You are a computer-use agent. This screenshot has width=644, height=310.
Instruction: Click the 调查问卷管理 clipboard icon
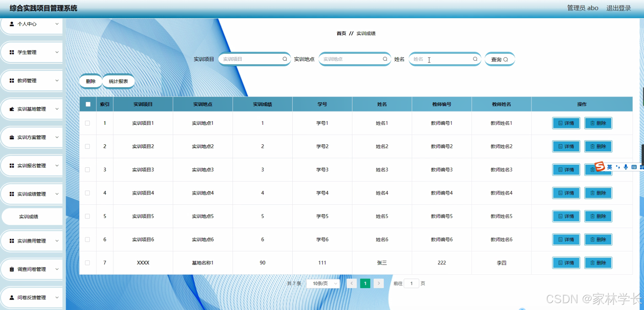(12, 269)
